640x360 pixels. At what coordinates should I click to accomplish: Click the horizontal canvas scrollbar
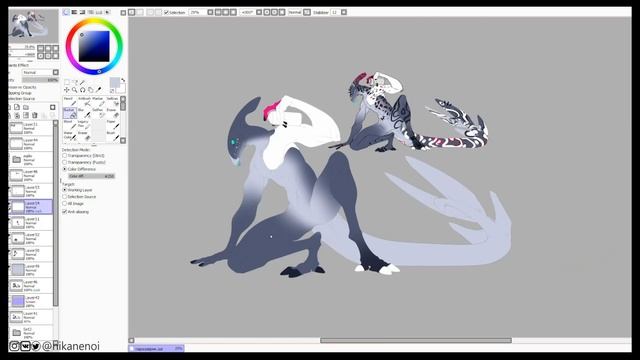coord(416,340)
